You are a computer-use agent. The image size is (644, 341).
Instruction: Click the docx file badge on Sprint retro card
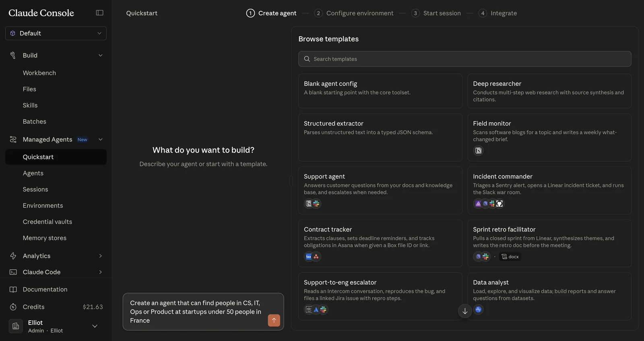(510, 256)
